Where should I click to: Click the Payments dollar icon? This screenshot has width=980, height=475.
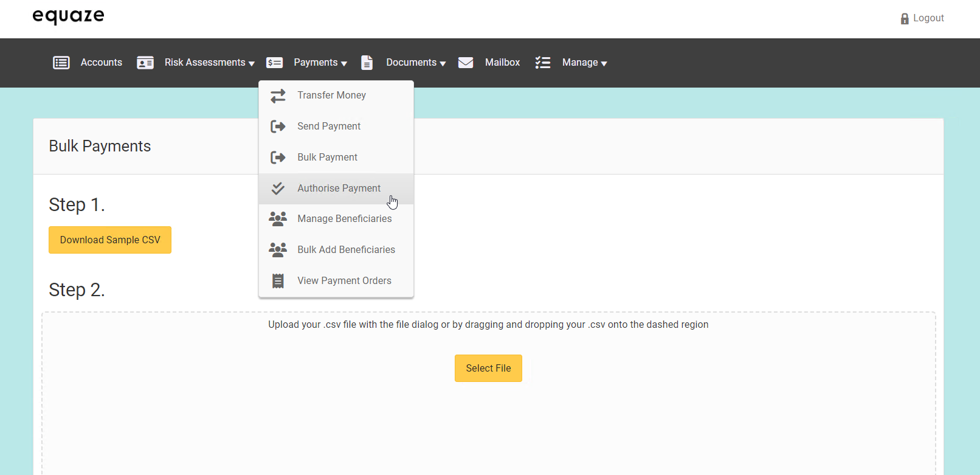275,63
